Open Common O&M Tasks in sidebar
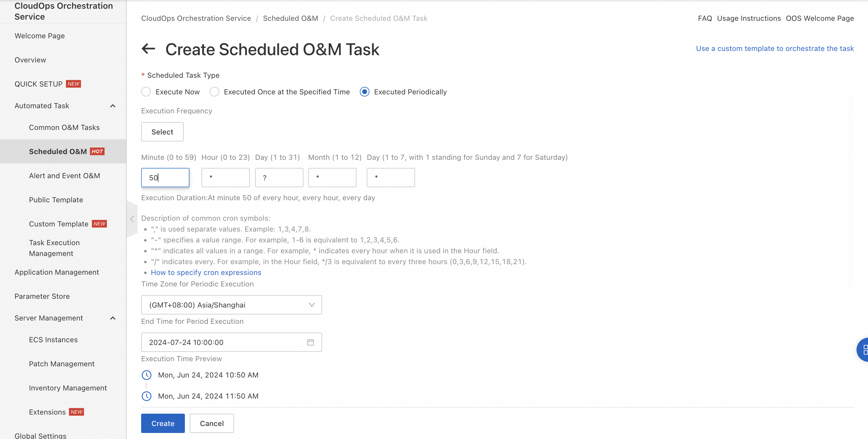This screenshot has width=868, height=439. pyautogui.click(x=64, y=127)
